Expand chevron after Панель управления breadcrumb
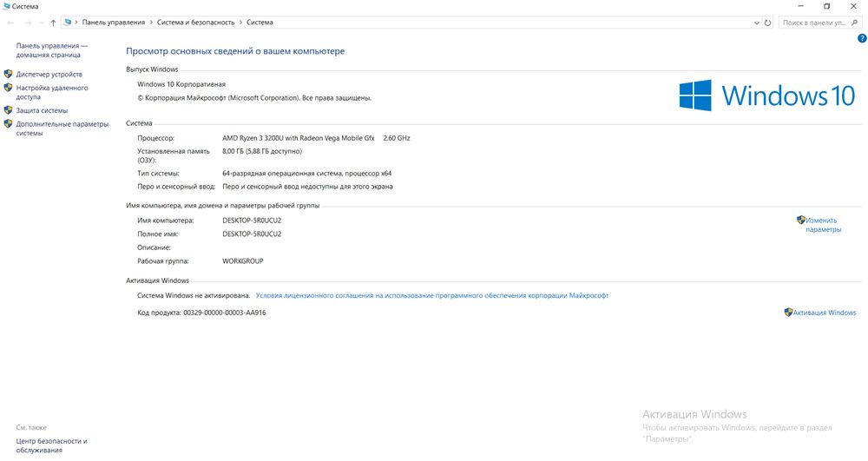 [x=150, y=23]
